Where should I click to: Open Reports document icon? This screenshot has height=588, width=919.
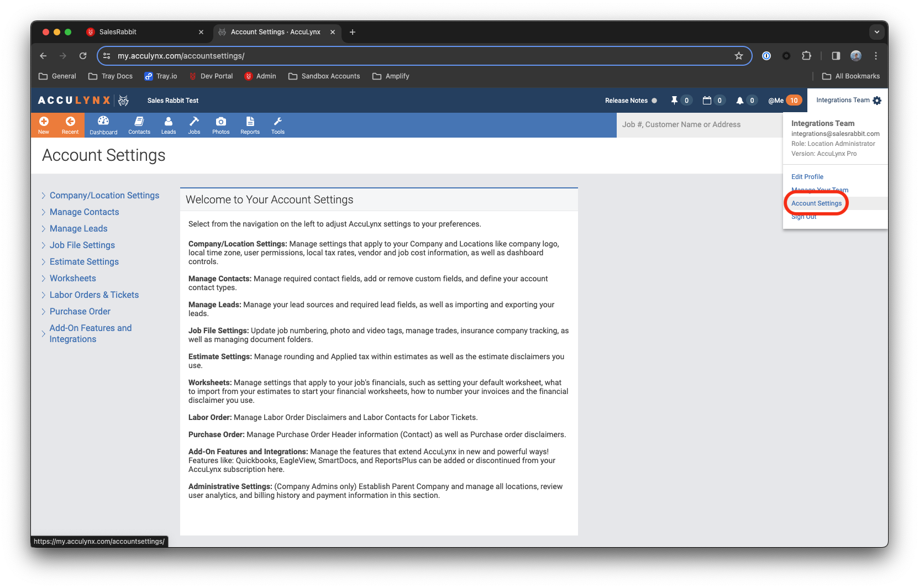(x=250, y=125)
